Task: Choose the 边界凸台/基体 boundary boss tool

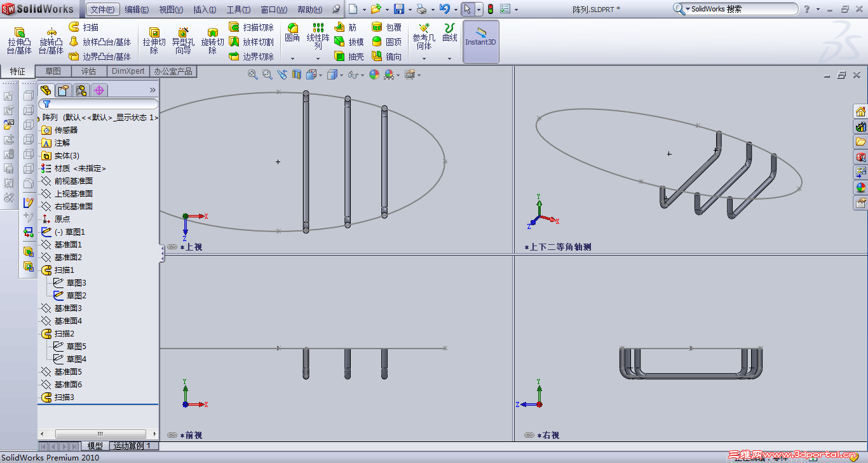Action: (x=100, y=57)
